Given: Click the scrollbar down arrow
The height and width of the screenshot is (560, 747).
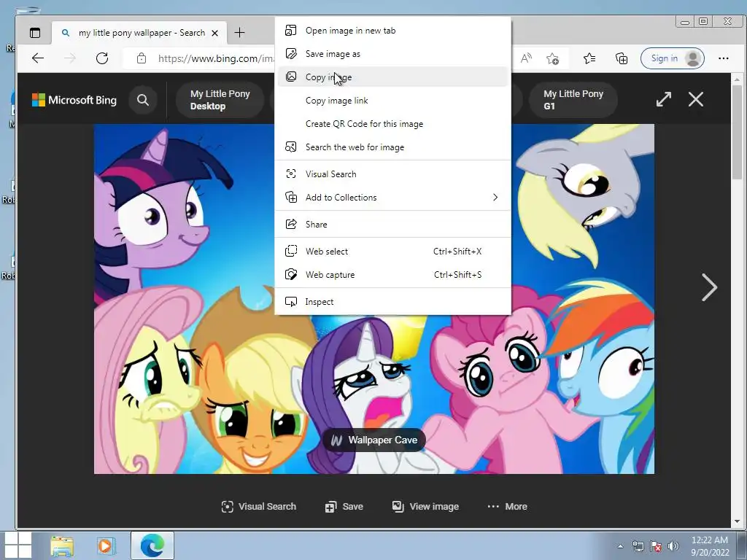Looking at the screenshot, I should [x=738, y=521].
